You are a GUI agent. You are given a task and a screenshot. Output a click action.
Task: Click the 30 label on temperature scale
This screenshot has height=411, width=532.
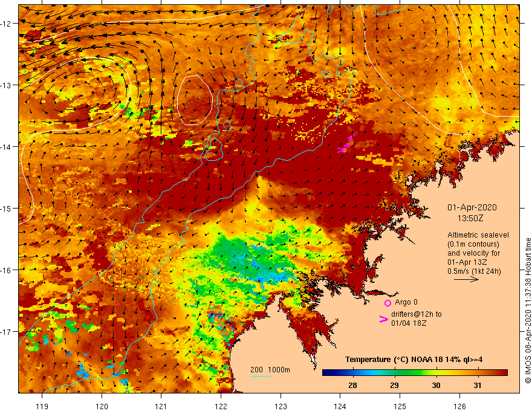[x=436, y=385]
